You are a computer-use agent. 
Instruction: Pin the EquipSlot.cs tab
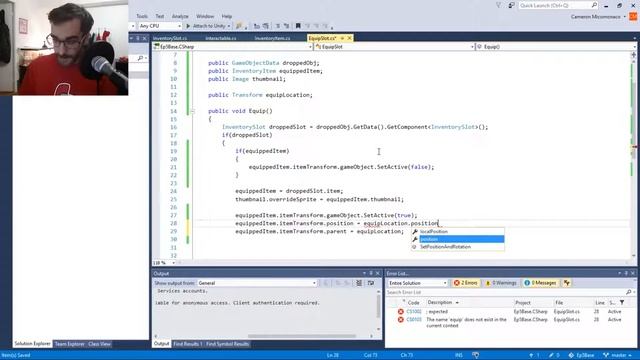[342, 38]
